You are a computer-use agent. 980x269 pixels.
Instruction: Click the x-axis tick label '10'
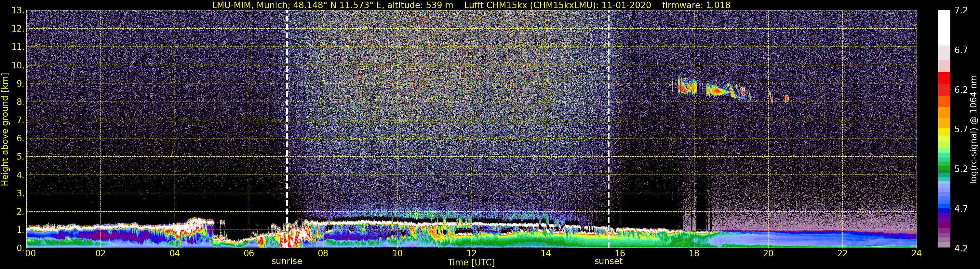(x=397, y=253)
